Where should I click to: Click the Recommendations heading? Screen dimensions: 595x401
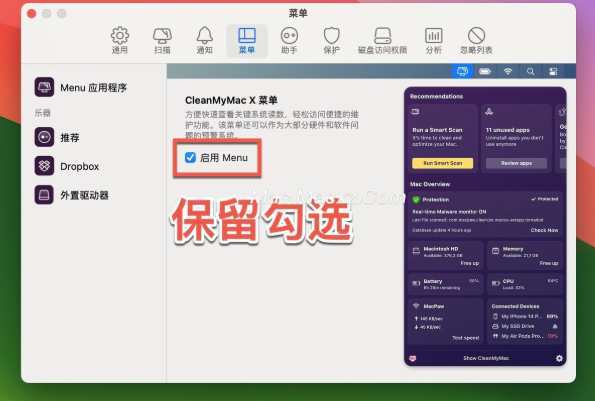click(436, 96)
